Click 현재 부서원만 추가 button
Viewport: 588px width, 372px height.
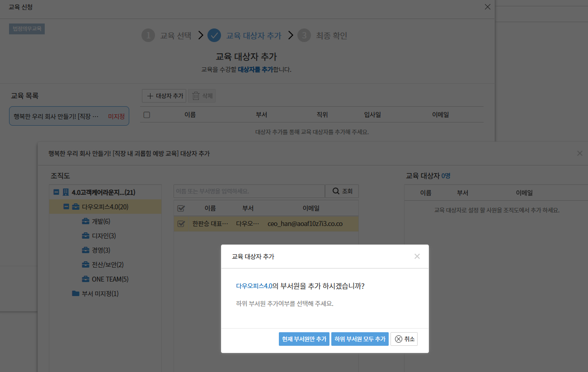click(x=304, y=339)
